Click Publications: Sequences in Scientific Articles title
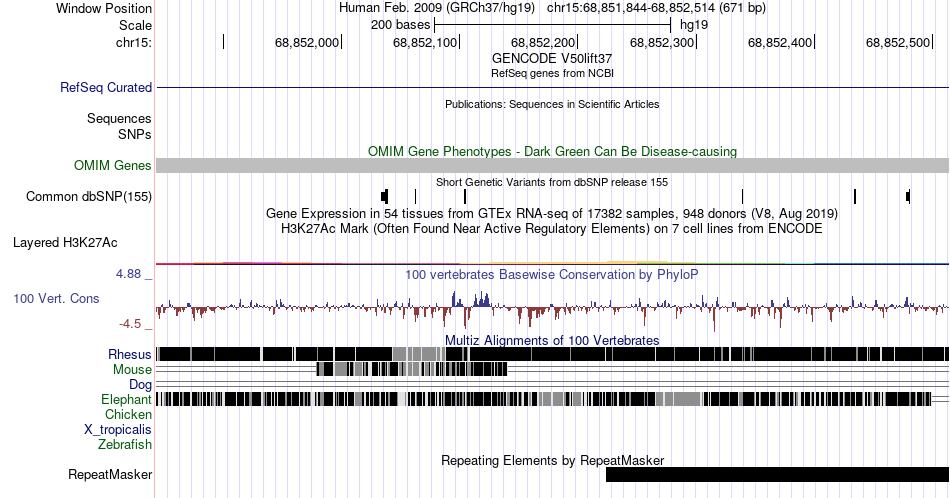 point(552,104)
